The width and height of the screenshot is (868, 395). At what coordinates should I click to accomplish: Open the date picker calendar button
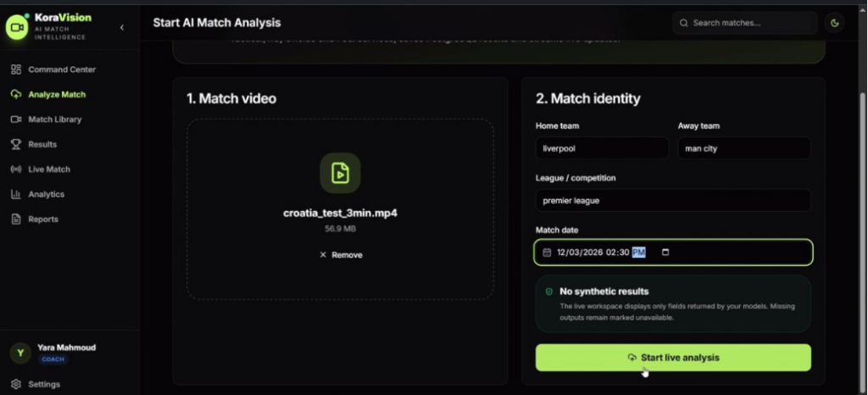[x=665, y=253]
